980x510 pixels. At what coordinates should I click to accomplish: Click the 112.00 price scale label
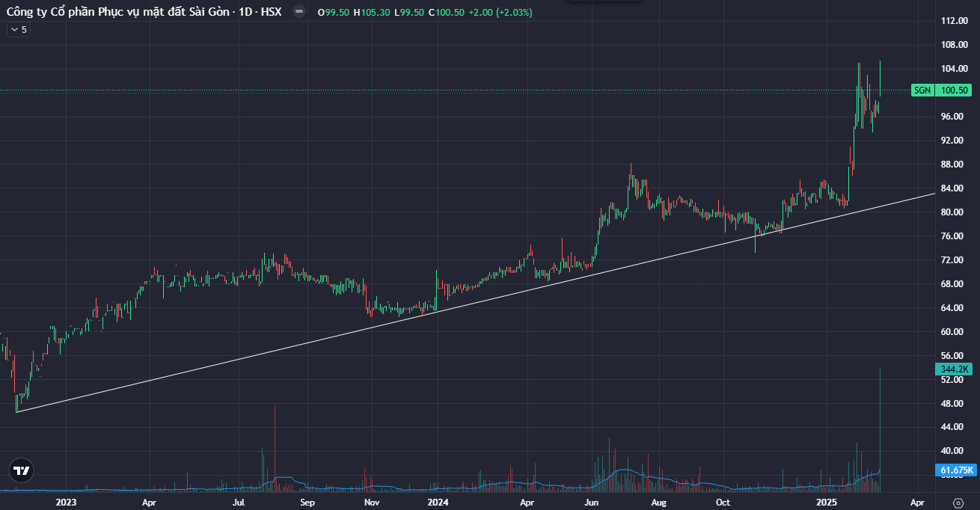954,21
